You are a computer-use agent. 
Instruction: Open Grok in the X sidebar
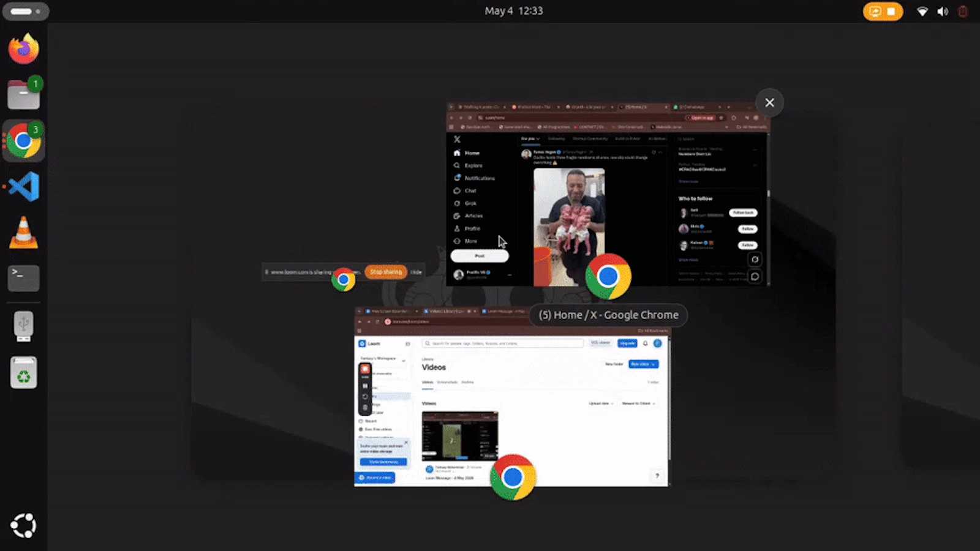[x=465, y=203]
